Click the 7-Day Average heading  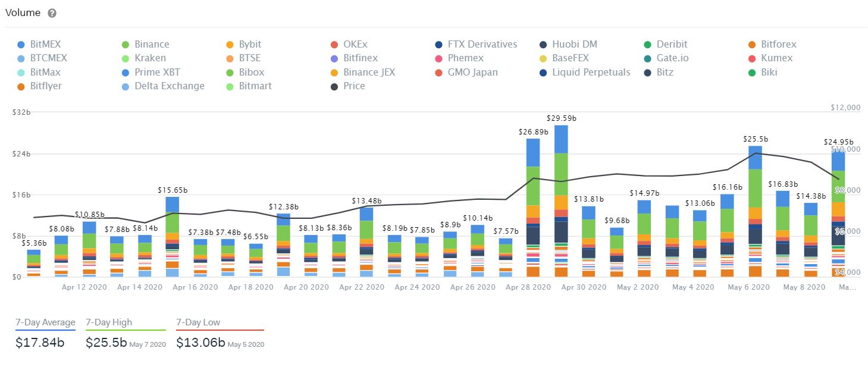(x=46, y=322)
